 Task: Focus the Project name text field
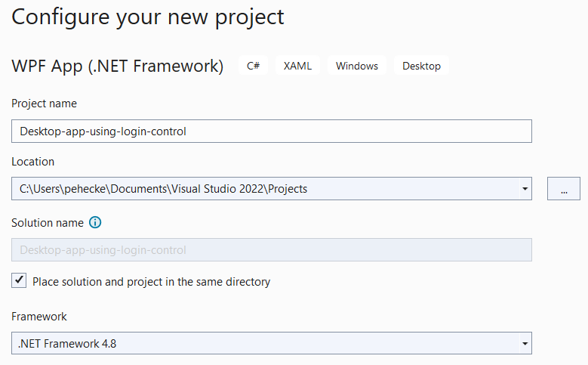point(272,131)
